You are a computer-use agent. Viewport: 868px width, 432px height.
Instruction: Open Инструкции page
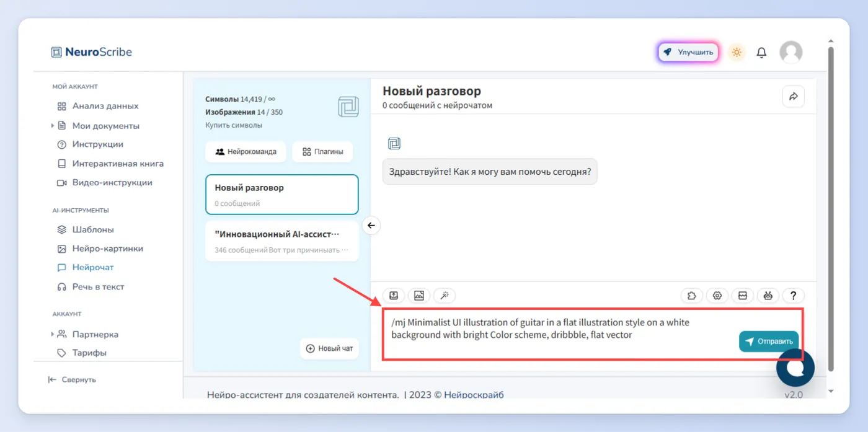click(98, 144)
